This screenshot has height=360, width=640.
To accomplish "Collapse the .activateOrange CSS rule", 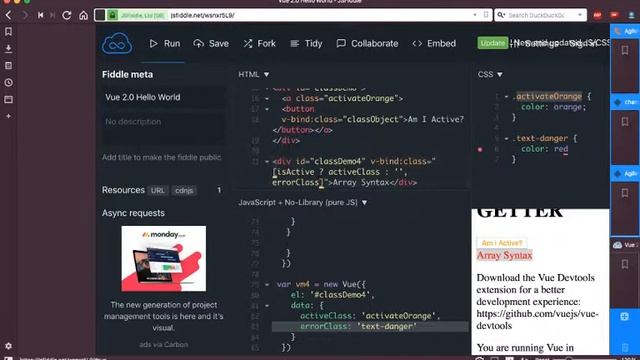I will (x=506, y=97).
